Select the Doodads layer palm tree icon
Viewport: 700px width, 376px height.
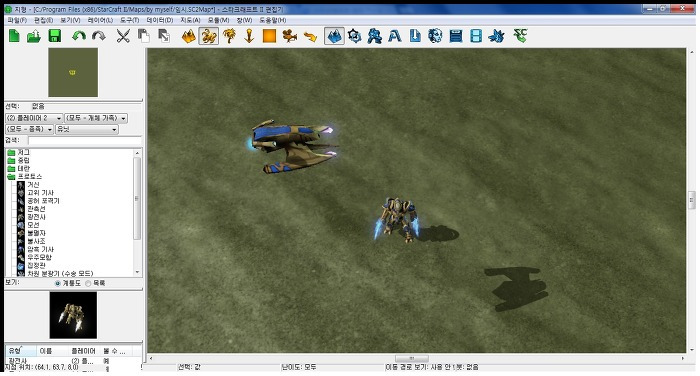229,36
